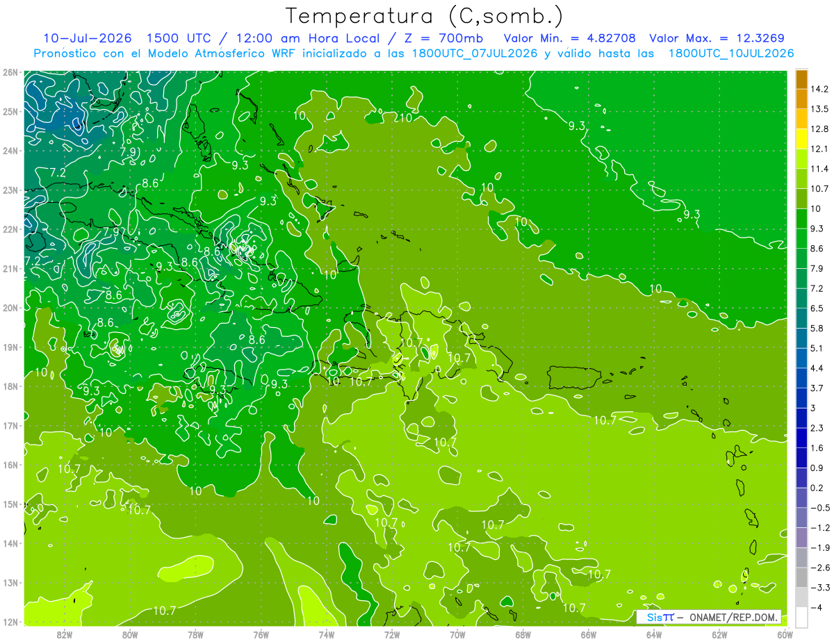Click the 62W longitude axis label
Viewport: 834px width, 644px height.
click(719, 635)
